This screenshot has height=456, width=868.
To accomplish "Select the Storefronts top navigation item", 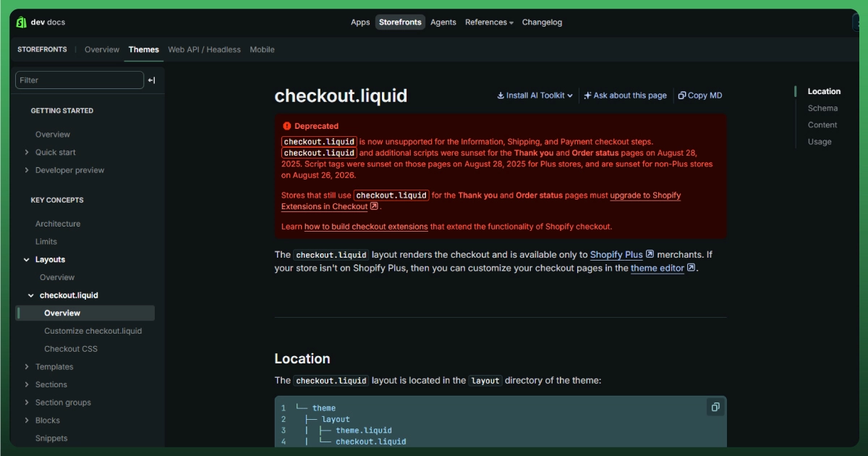I will 400,22.
